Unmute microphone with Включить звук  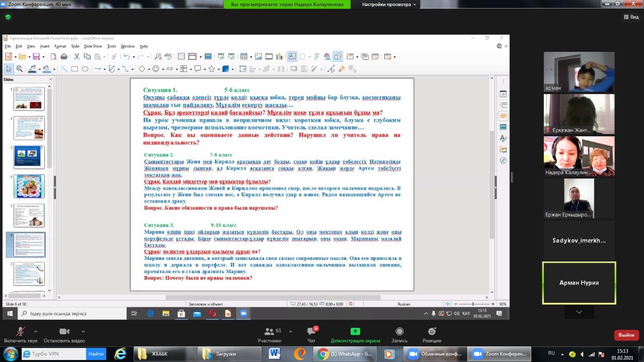(x=21, y=332)
